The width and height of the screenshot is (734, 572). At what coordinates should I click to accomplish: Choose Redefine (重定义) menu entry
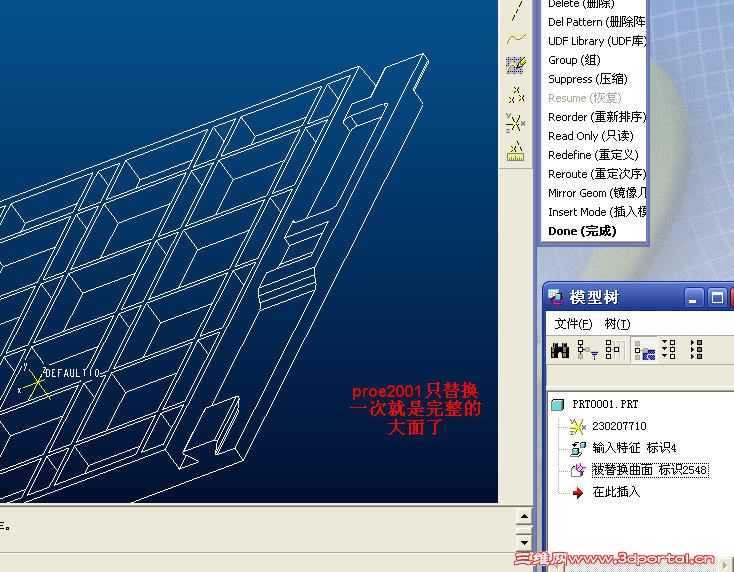[593, 155]
